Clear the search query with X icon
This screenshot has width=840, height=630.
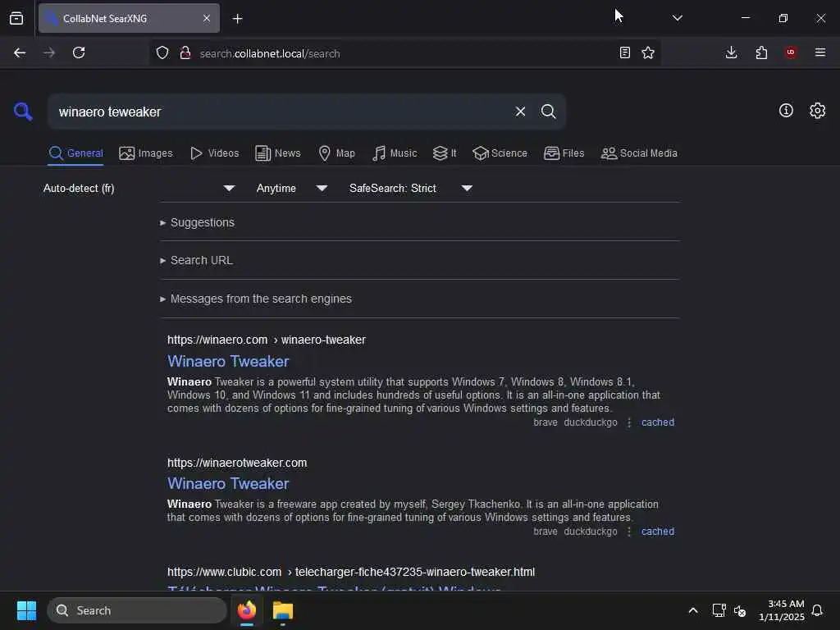pos(520,112)
